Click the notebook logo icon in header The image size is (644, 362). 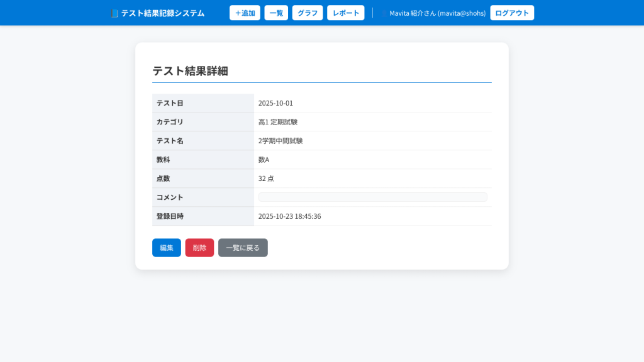(114, 13)
